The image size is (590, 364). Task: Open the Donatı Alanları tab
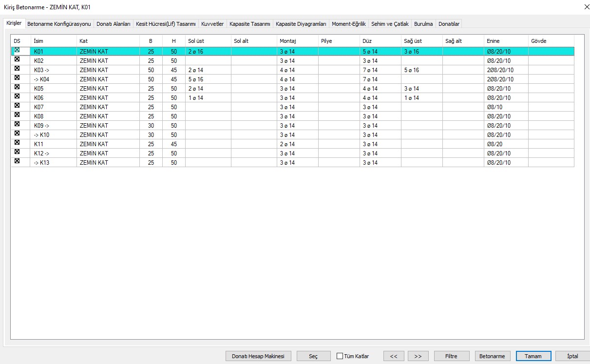[113, 24]
